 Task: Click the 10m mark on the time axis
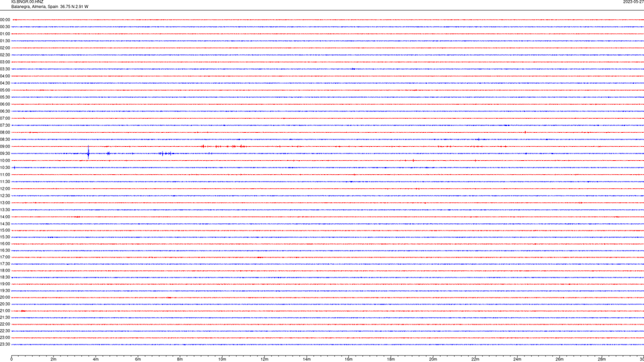point(222,359)
